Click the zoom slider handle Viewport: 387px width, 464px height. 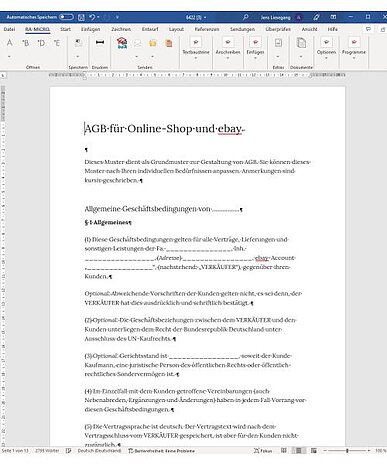[x=347, y=451]
